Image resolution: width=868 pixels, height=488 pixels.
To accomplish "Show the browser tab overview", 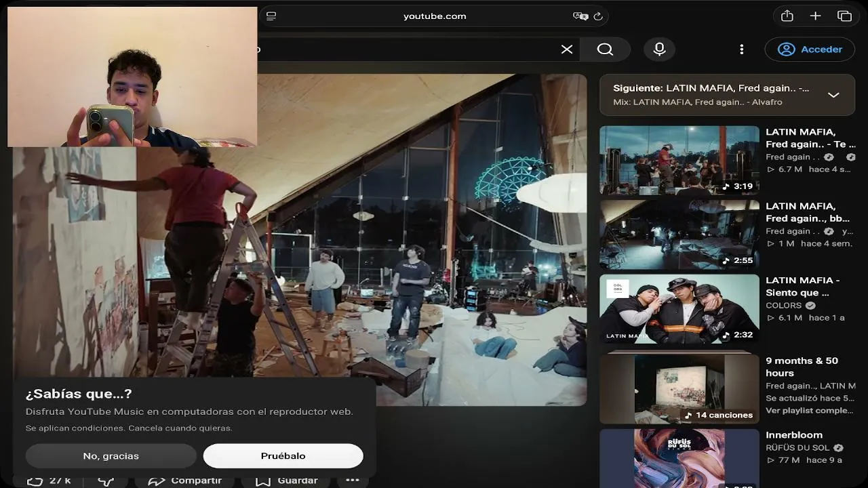I will 844,16.
